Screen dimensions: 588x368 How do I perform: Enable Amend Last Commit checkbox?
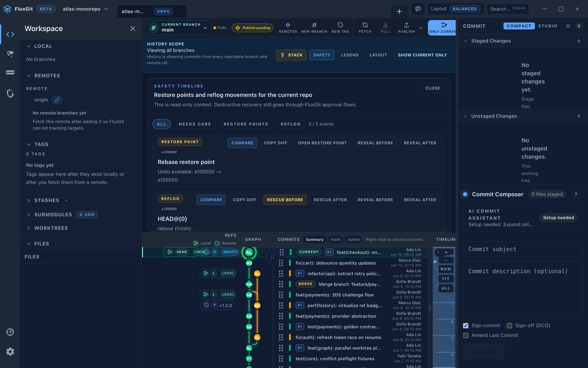[x=465, y=335]
